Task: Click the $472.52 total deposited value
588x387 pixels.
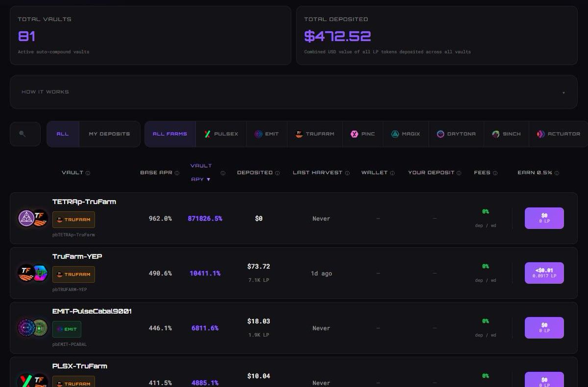Action: coord(338,36)
